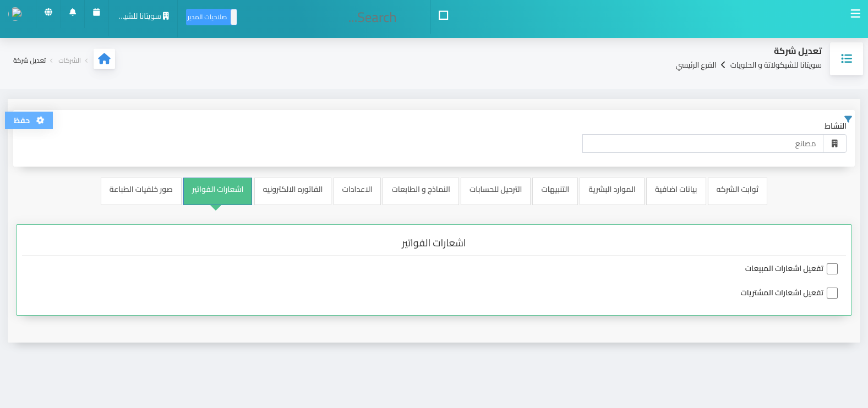The width and height of the screenshot is (868, 408).
Task: Enable تفعيل اشعارات المبيعات checkbox
Action: coord(832,269)
